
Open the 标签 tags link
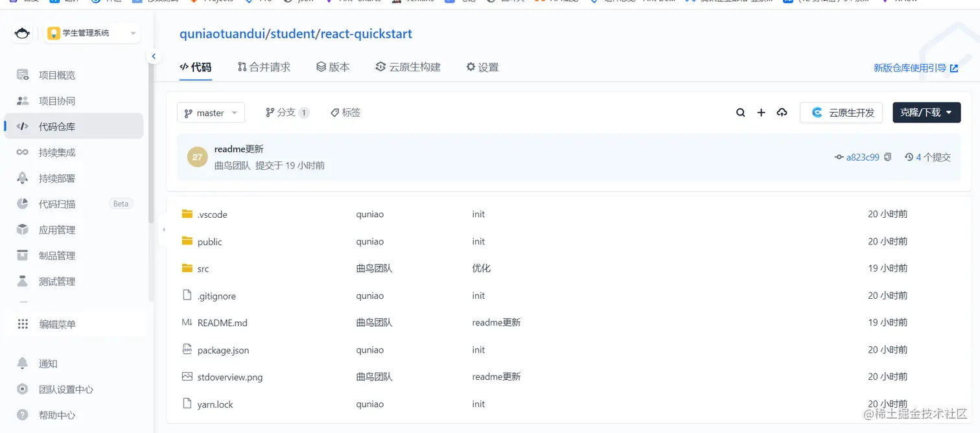345,113
